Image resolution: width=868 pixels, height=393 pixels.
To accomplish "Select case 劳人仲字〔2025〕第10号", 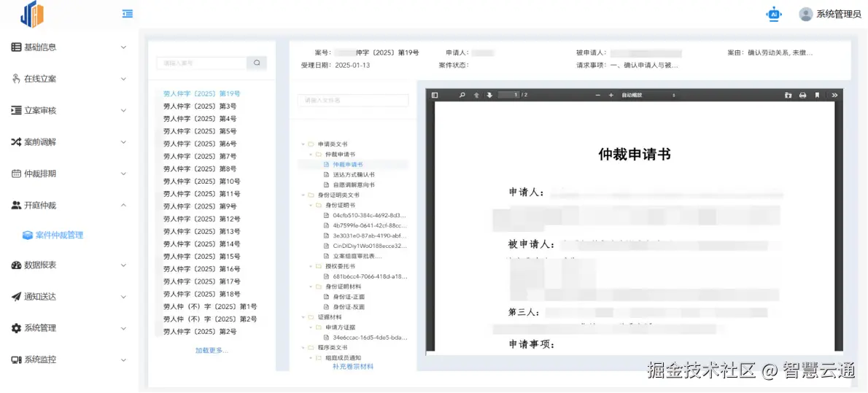I will [201, 182].
